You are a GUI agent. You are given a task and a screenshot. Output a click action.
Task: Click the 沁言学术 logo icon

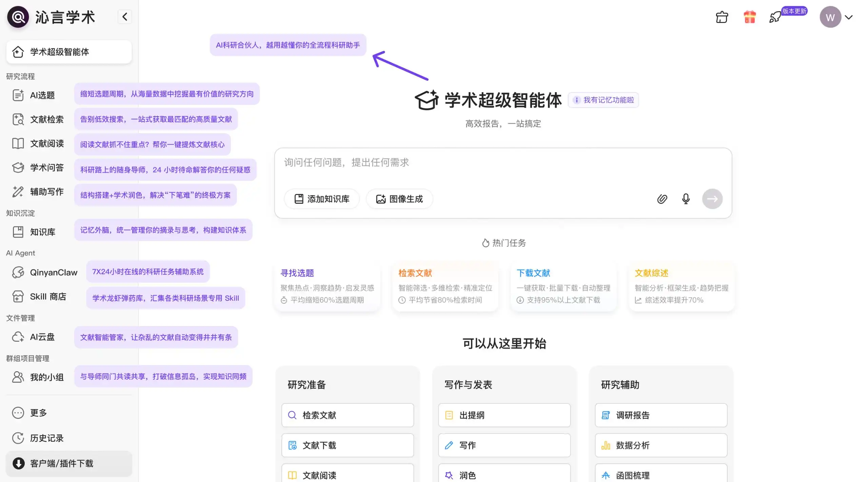click(x=18, y=17)
